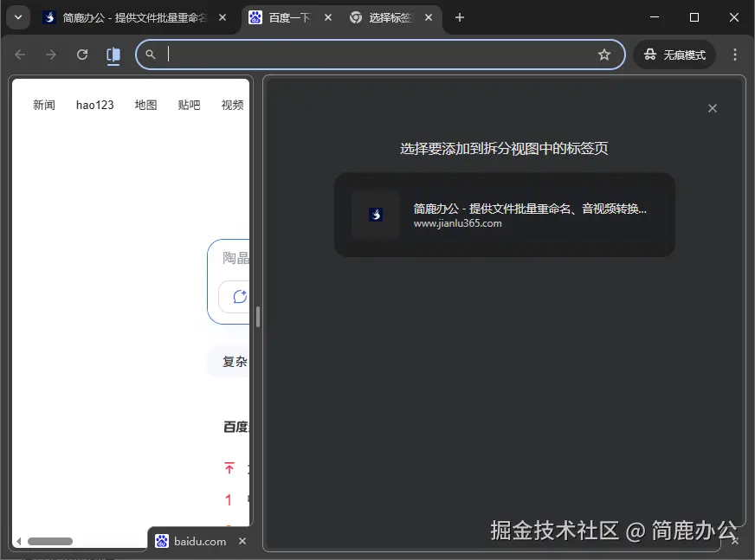Click the forward navigation arrow
755x560 pixels.
pos(50,55)
